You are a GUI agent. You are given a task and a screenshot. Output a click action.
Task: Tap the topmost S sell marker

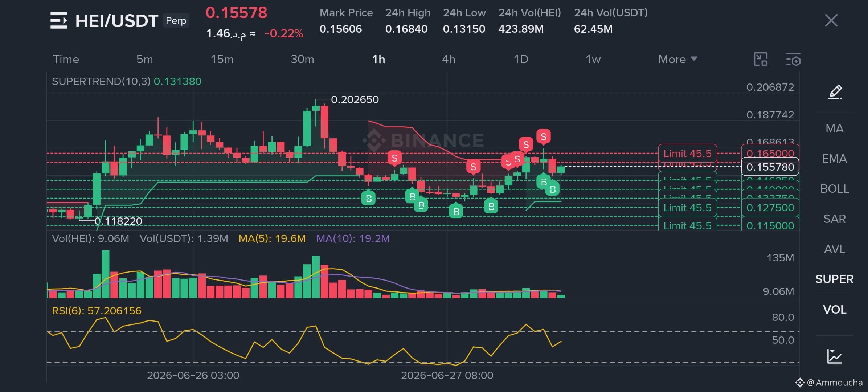[543, 136]
